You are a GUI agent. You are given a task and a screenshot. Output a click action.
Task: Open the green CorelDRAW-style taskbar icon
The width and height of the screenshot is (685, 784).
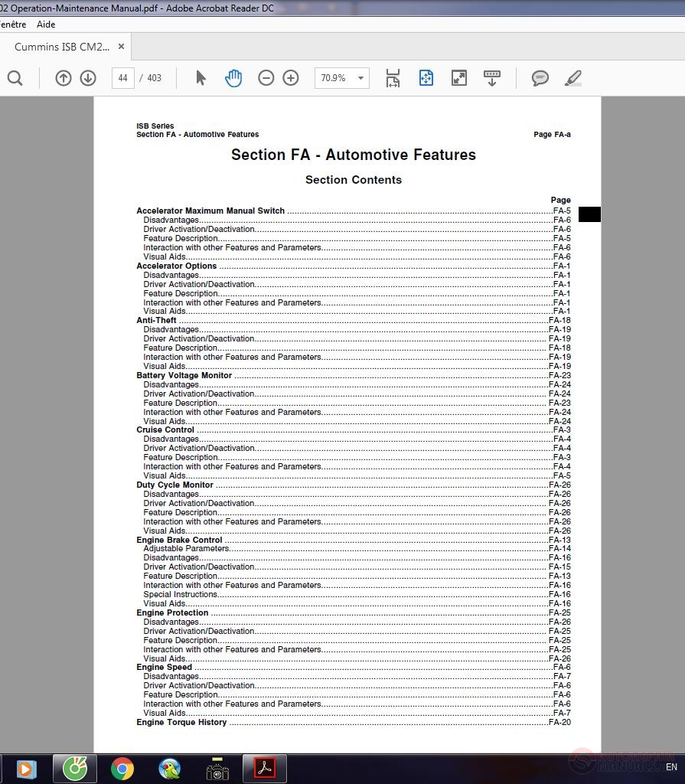(75, 769)
